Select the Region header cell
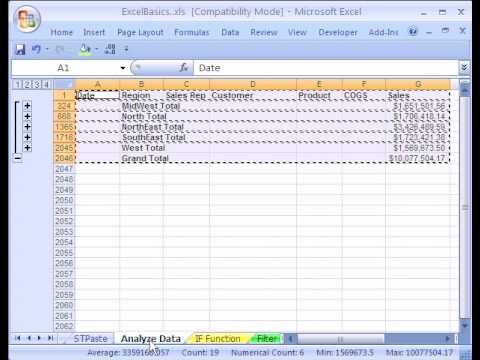480x360 pixels. pos(141,95)
